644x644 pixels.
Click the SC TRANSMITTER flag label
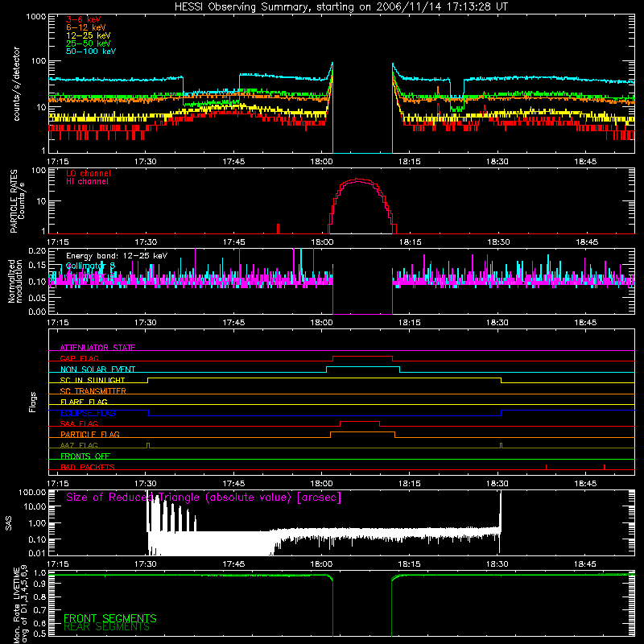point(93,391)
